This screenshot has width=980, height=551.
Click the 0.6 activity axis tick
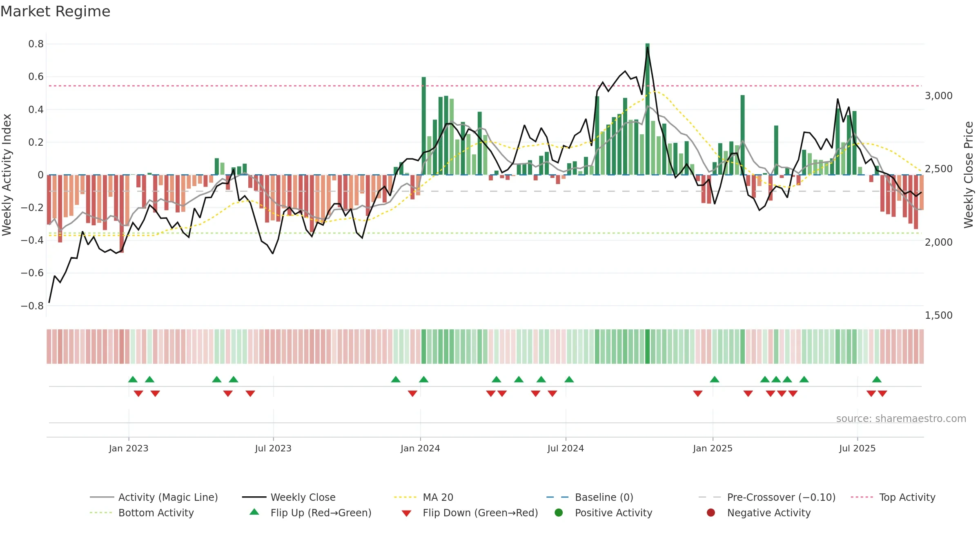(36, 76)
